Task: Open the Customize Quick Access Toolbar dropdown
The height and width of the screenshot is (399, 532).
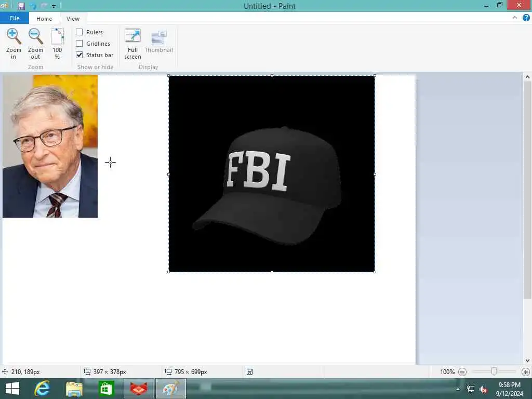Action: tap(54, 6)
